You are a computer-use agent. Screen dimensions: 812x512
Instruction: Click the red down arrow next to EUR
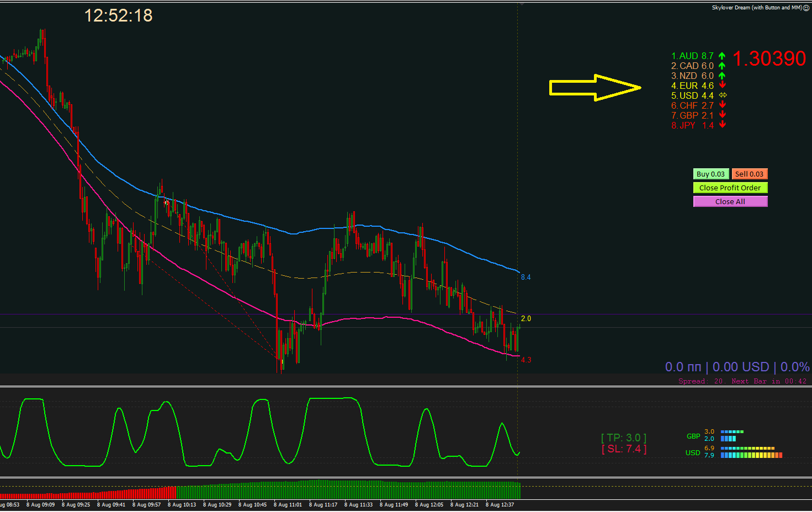(722, 85)
